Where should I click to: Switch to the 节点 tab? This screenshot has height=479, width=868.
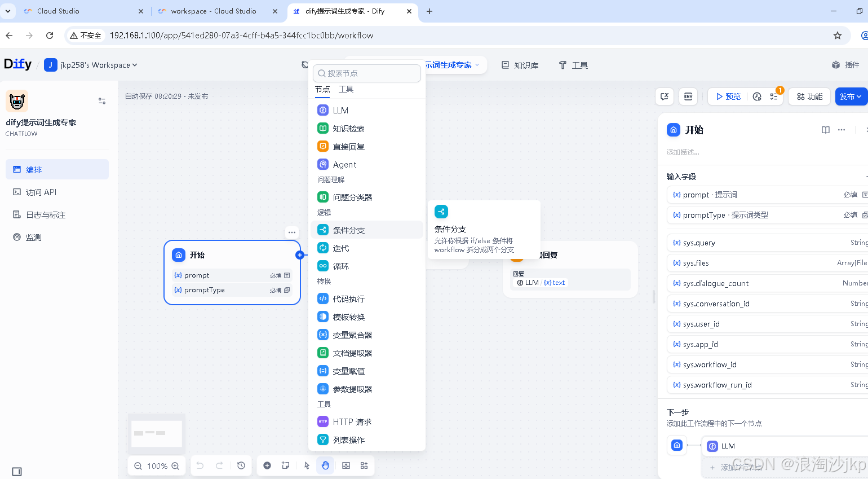[322, 89]
